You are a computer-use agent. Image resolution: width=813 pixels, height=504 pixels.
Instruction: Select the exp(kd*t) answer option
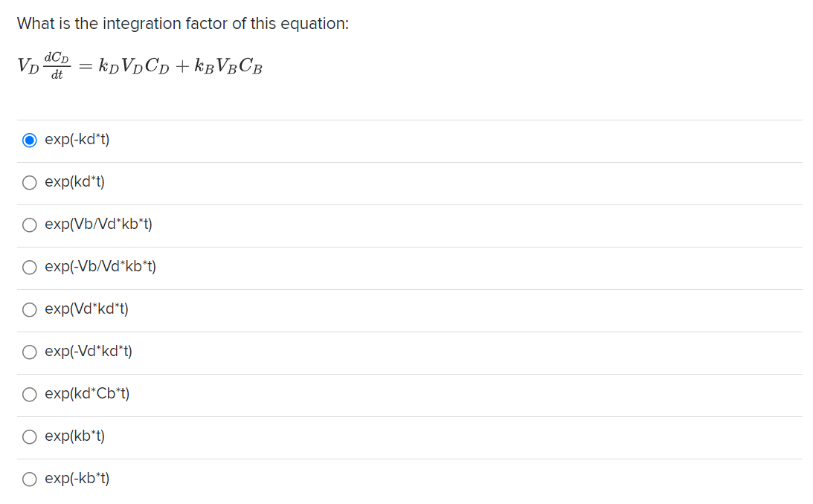[x=30, y=182]
